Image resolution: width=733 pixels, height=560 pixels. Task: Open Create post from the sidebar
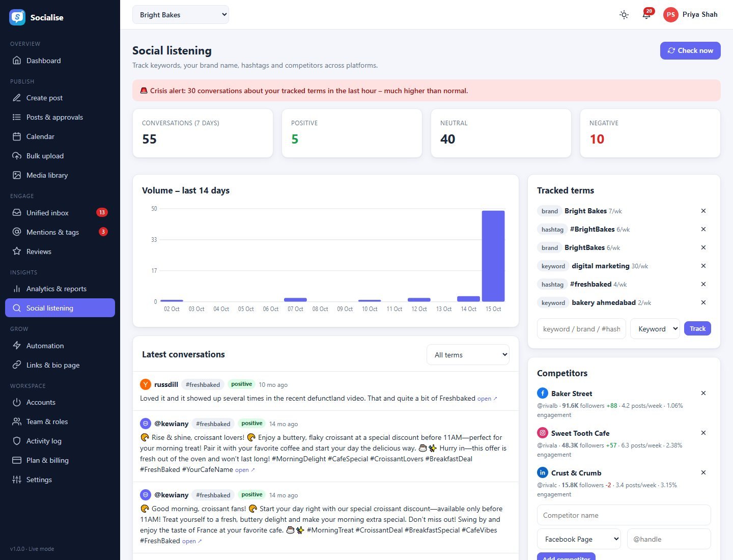[x=60, y=98]
